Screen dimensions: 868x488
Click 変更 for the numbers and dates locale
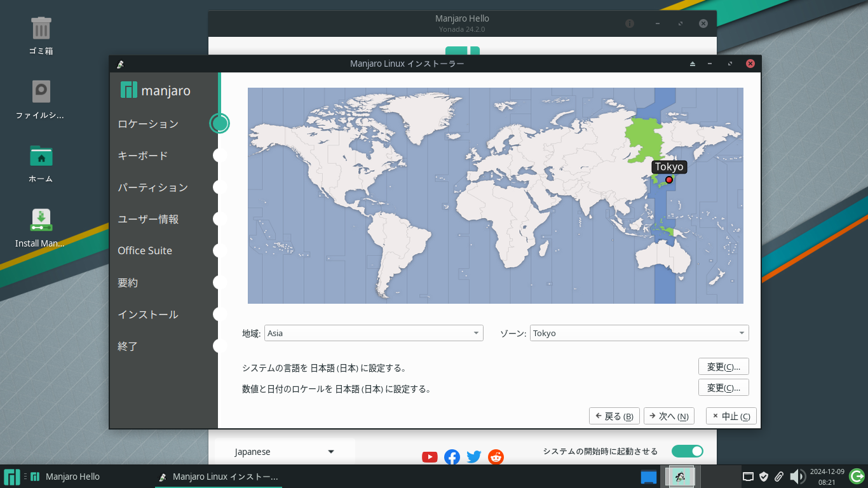pos(724,388)
